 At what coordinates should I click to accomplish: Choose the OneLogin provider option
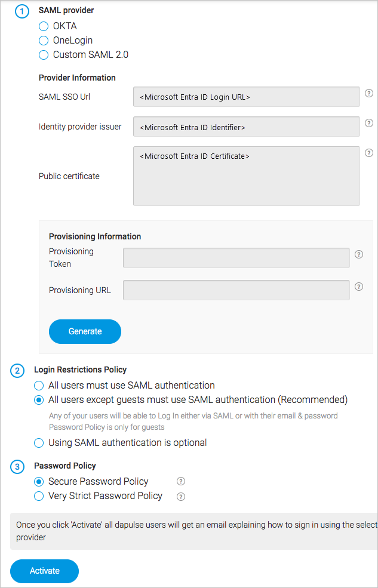(42, 40)
